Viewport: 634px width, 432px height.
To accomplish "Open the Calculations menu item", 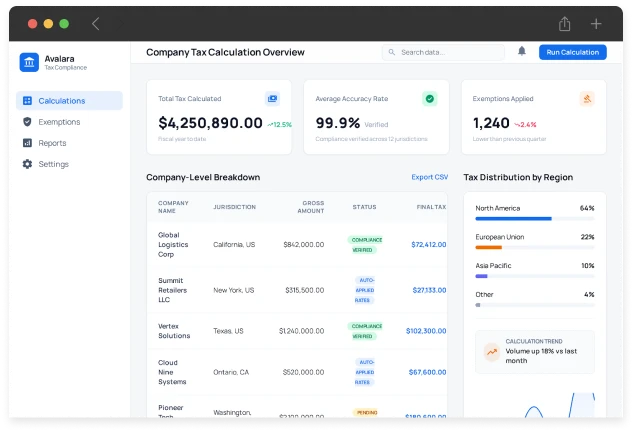I will [69, 101].
